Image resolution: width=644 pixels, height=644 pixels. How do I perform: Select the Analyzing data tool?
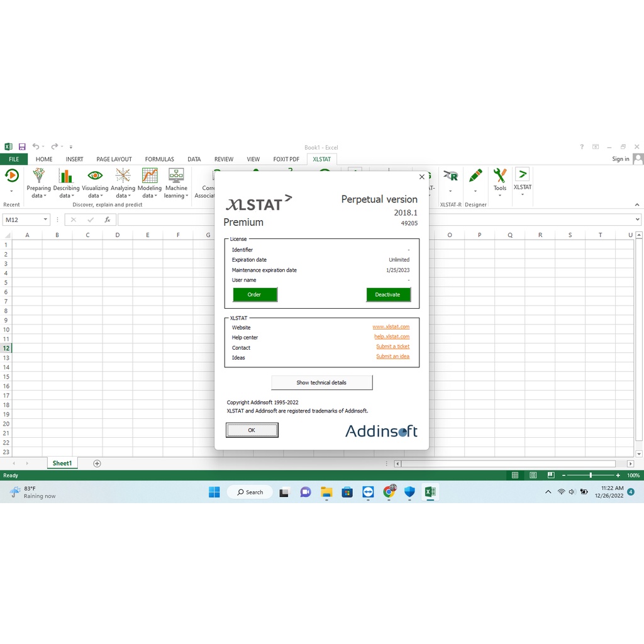(123, 184)
